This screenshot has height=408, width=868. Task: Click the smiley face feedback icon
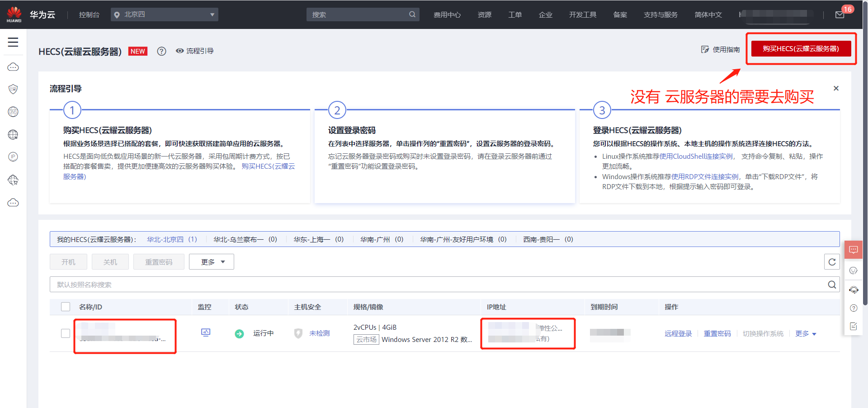coord(854,270)
